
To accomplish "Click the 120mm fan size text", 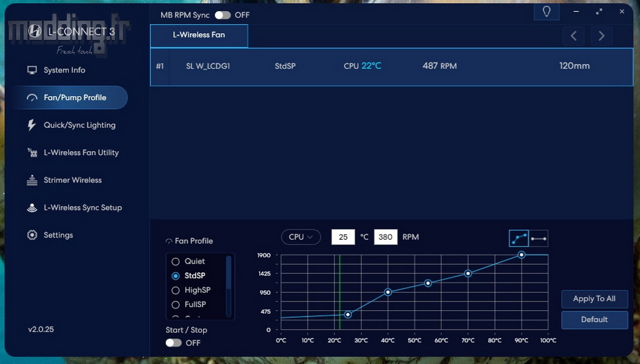I will coord(574,66).
